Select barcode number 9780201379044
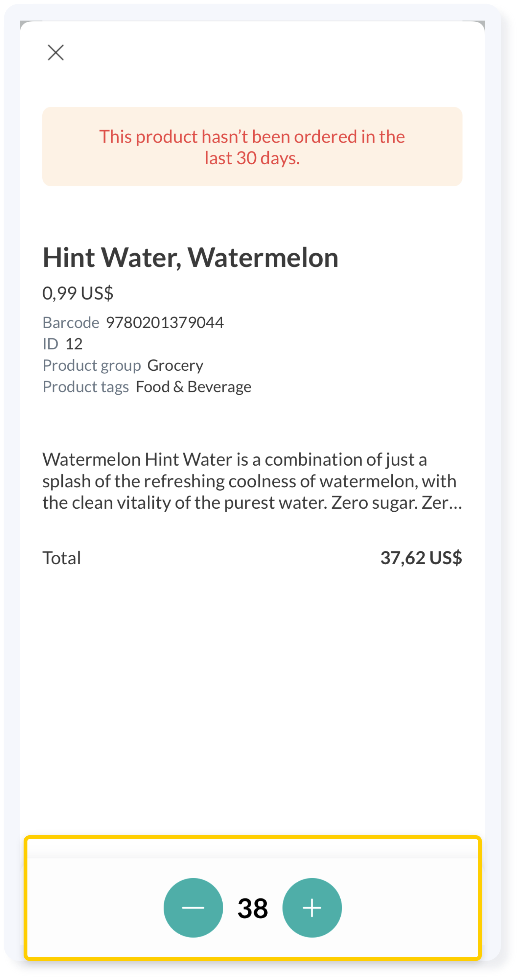Screen dimensions: 520x980 coord(165,323)
